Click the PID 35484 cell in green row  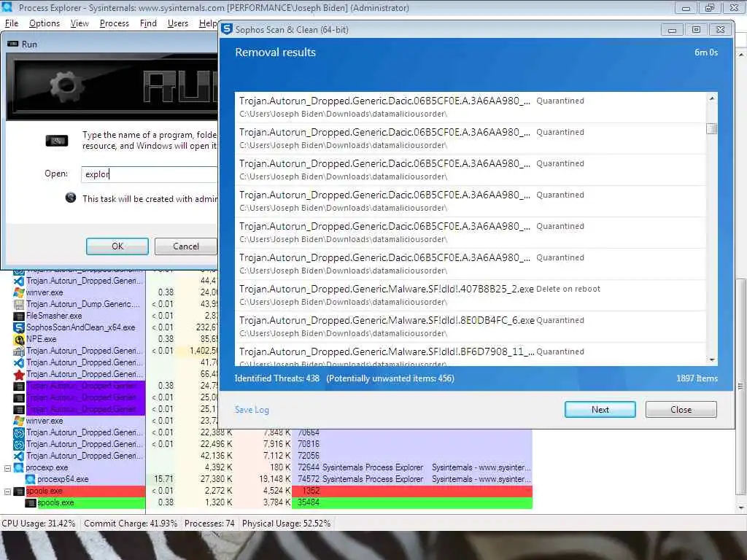coord(309,502)
